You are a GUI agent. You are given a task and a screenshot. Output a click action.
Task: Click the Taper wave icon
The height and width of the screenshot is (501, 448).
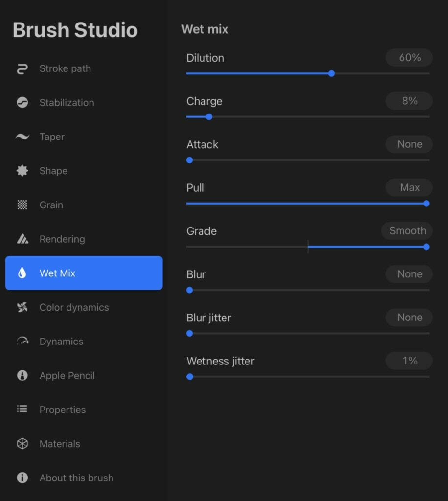coord(22,137)
